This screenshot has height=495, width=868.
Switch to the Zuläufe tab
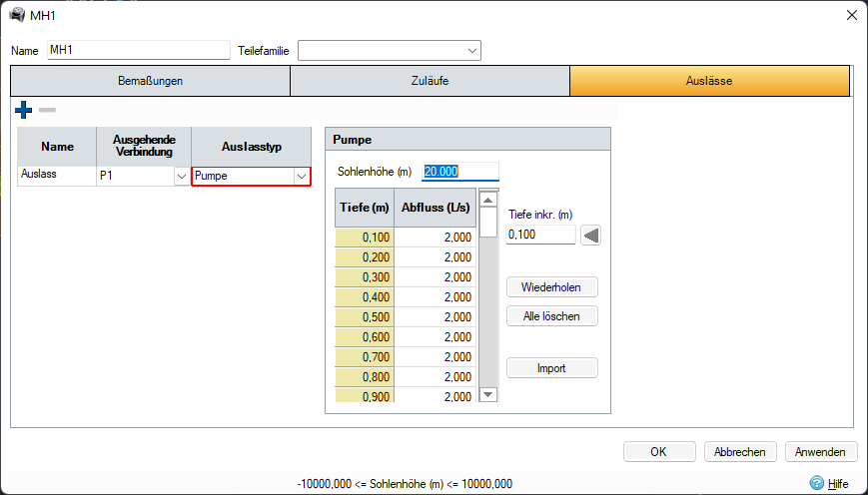[430, 81]
